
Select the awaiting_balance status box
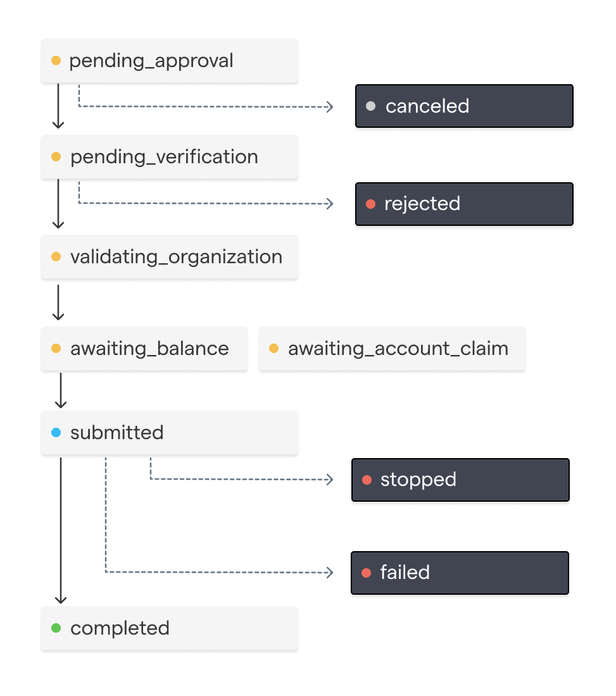(x=144, y=349)
